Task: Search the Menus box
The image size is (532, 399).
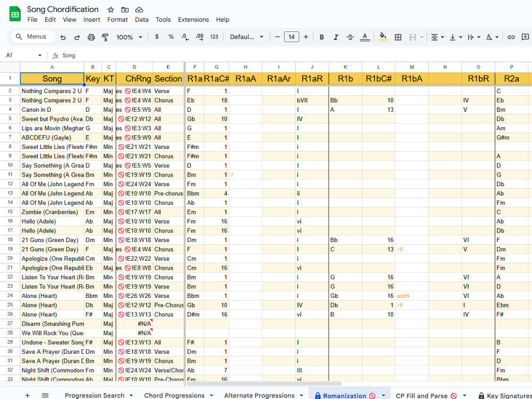Action: tap(33, 37)
